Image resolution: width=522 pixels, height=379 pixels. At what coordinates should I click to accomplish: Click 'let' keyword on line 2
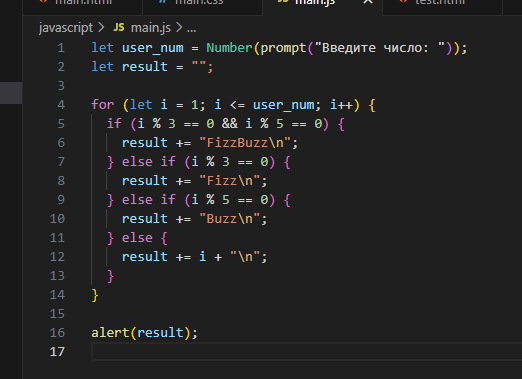pyautogui.click(x=103, y=67)
